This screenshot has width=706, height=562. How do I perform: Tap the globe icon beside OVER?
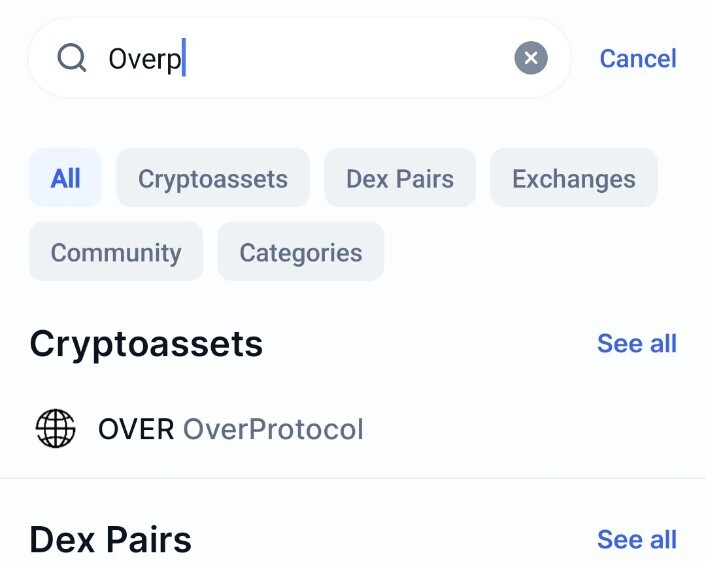[x=55, y=428]
